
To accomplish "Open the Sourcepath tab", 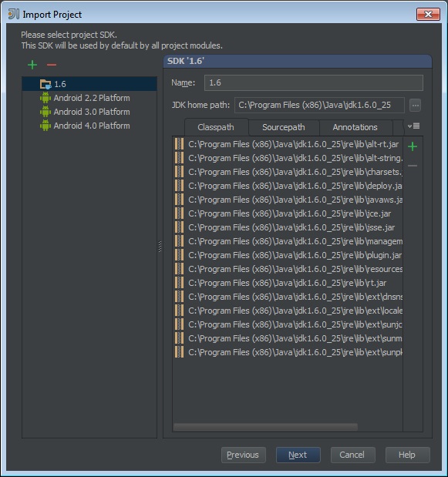I will coord(284,127).
